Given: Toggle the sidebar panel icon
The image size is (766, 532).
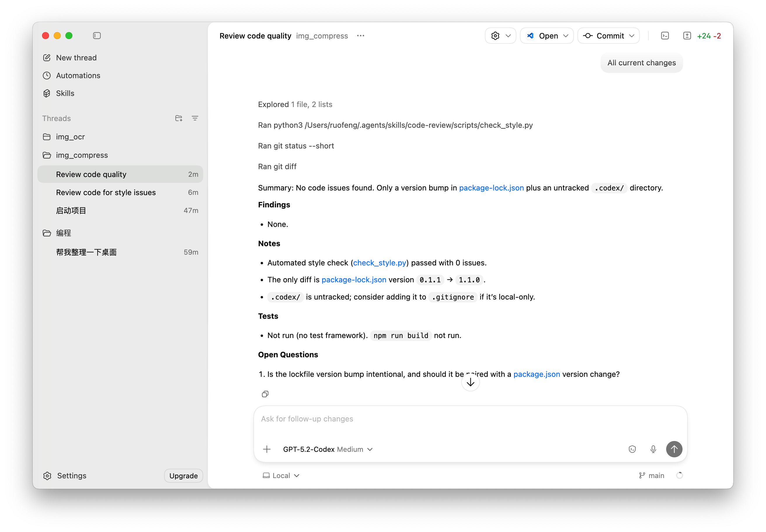Looking at the screenshot, I should coord(97,36).
